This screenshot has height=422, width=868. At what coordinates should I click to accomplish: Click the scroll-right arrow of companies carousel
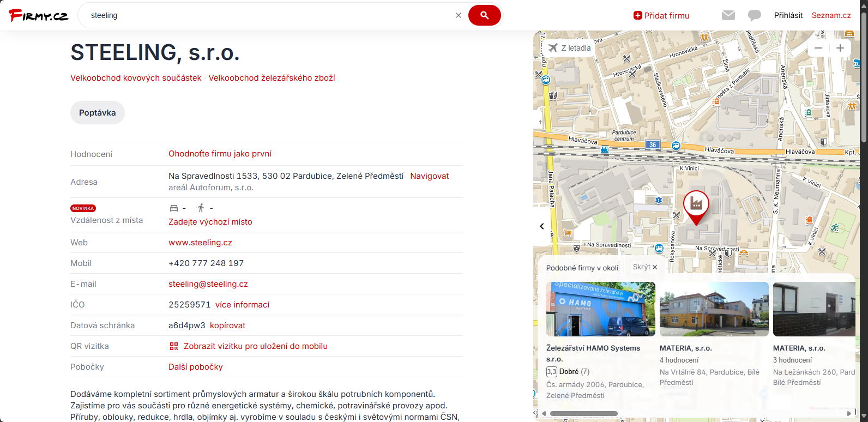[849, 413]
